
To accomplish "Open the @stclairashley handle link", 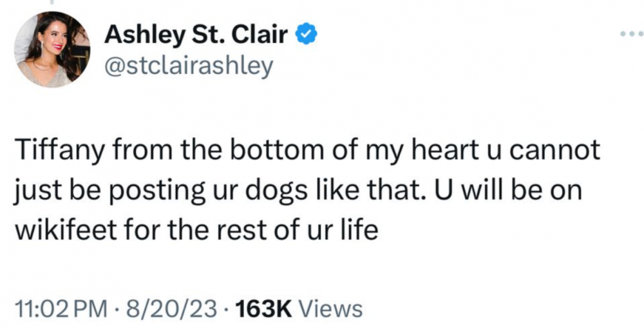I will pos(187,66).
